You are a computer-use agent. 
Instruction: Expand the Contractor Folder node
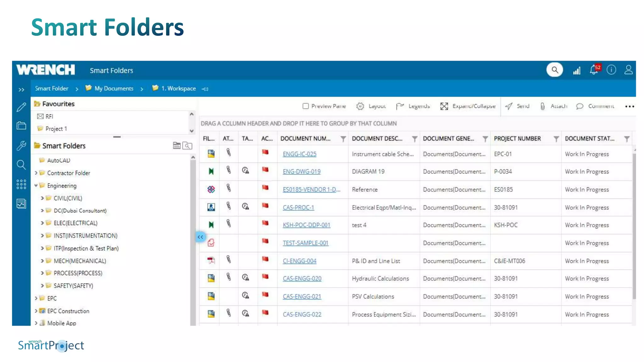(36, 173)
